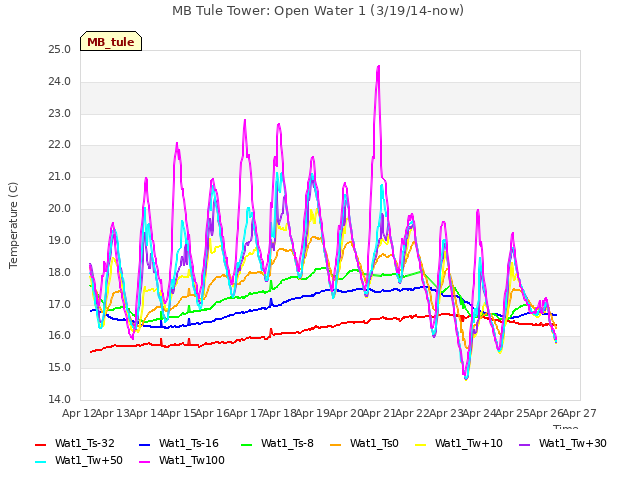Click the 15.0 y-axis tick label

(60, 368)
